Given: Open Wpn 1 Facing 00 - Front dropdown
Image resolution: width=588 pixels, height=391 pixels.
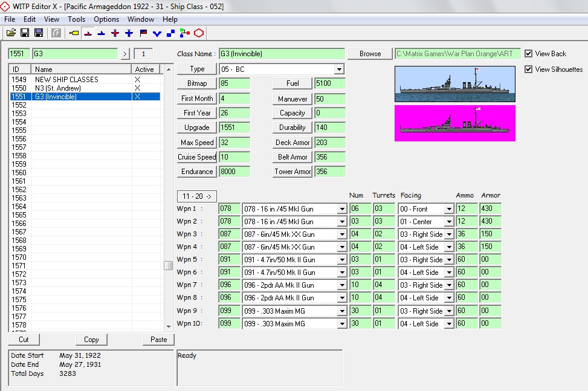Looking at the screenshot, I should coord(449,209).
